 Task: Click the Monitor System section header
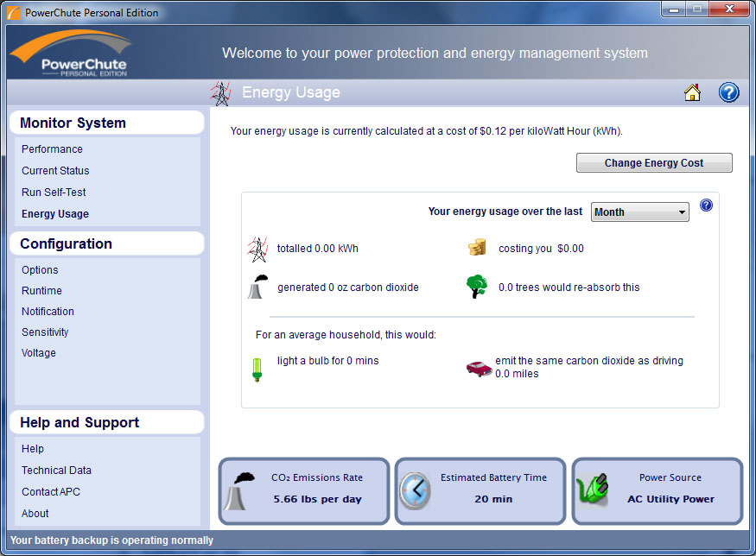coord(107,123)
